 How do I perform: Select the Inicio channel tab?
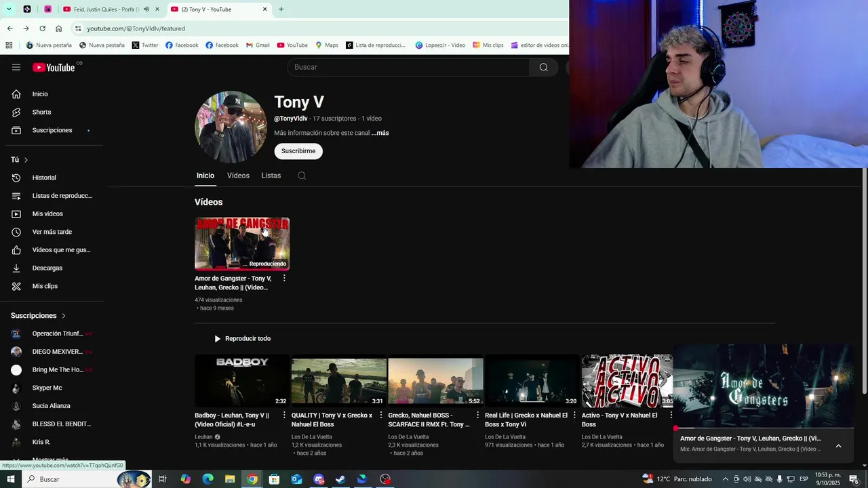click(205, 176)
